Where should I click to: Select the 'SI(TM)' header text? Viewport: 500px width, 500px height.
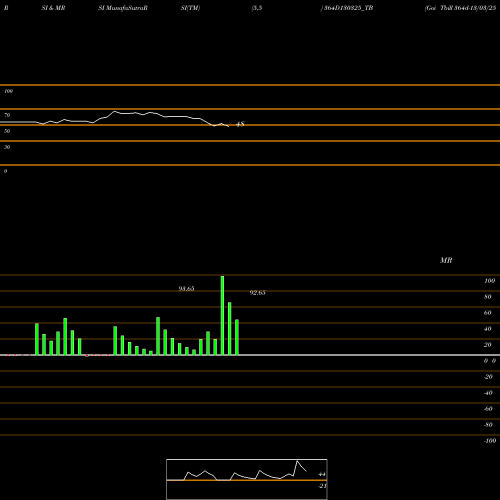pyautogui.click(x=190, y=8)
